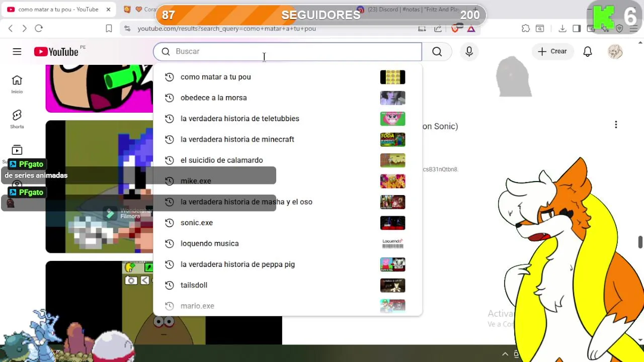Open three-dot menu of Sonic video

click(616, 125)
